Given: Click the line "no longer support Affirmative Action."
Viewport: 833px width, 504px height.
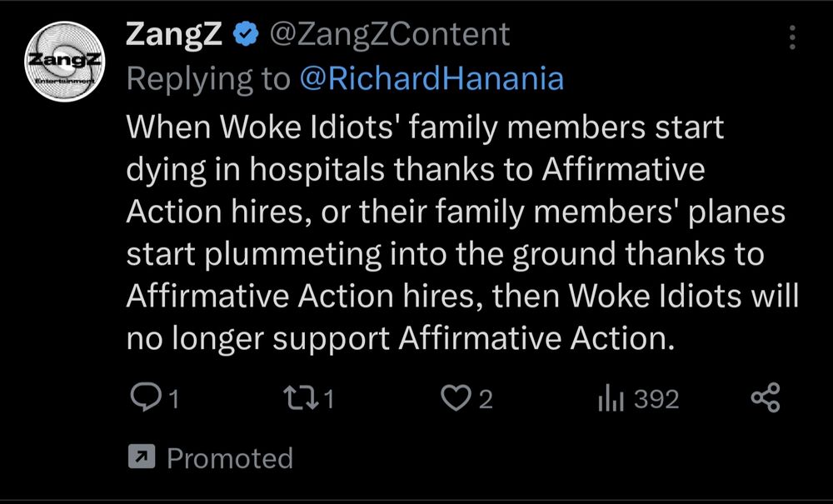Looking at the screenshot, I should pos(398,339).
